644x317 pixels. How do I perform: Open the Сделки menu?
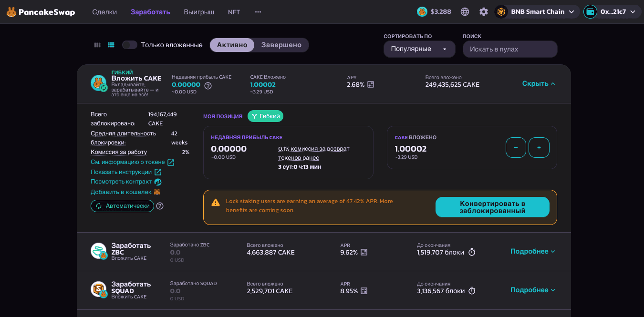coord(104,12)
